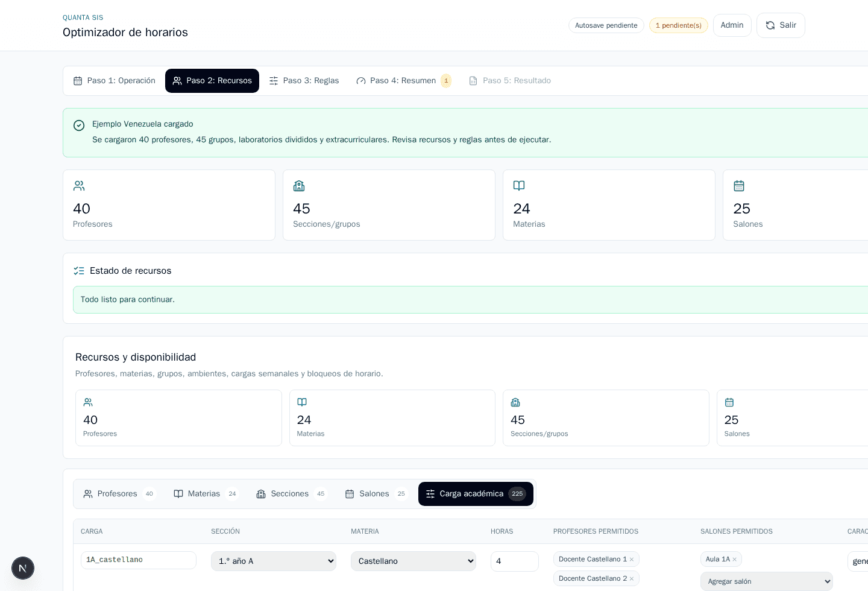Screen dimensions: 868x591
Task: Click the checklist icon beside Estado de recursos
Action: click(79, 271)
